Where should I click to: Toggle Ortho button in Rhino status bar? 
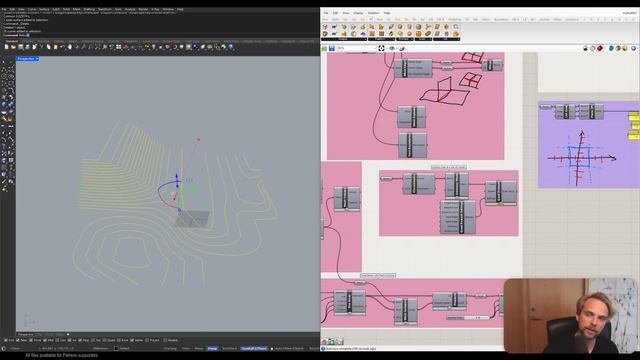[186, 349]
